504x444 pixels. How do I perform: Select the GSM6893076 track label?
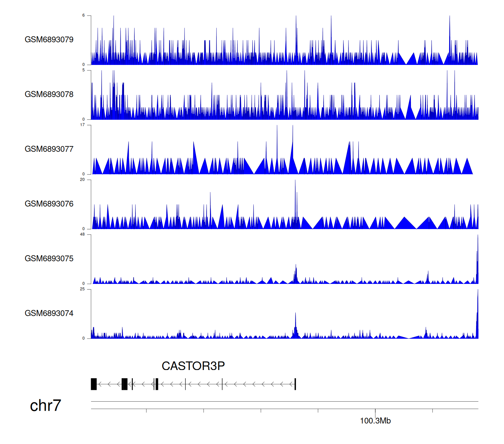[x=49, y=204]
